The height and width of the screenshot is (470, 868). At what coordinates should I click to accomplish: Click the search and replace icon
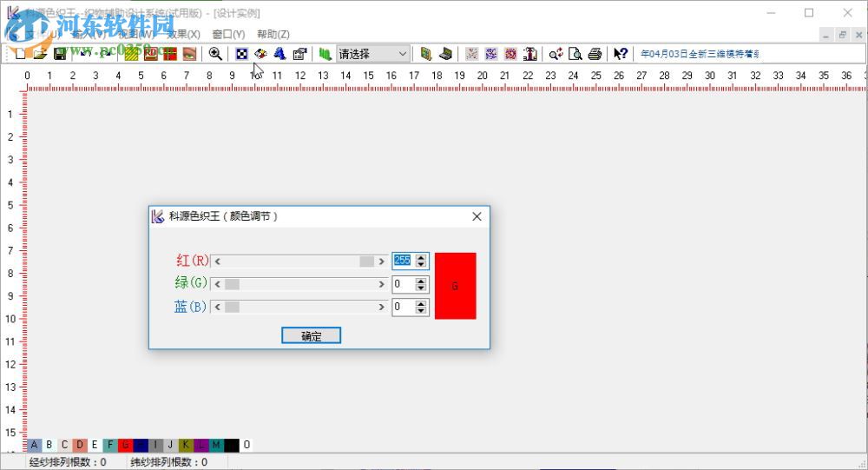(556, 54)
